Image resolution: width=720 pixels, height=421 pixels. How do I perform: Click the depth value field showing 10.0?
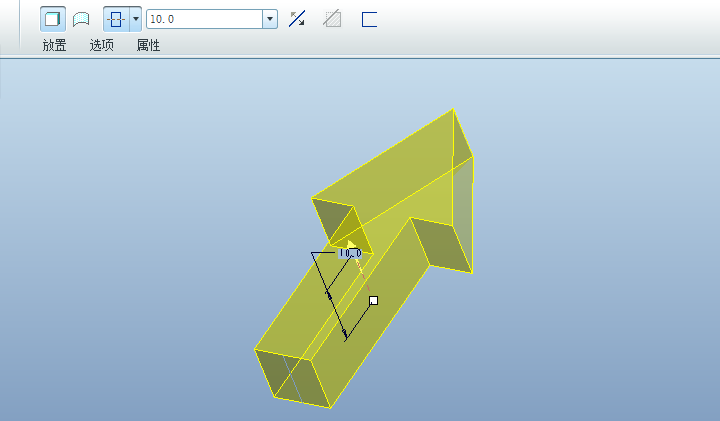tap(205, 19)
